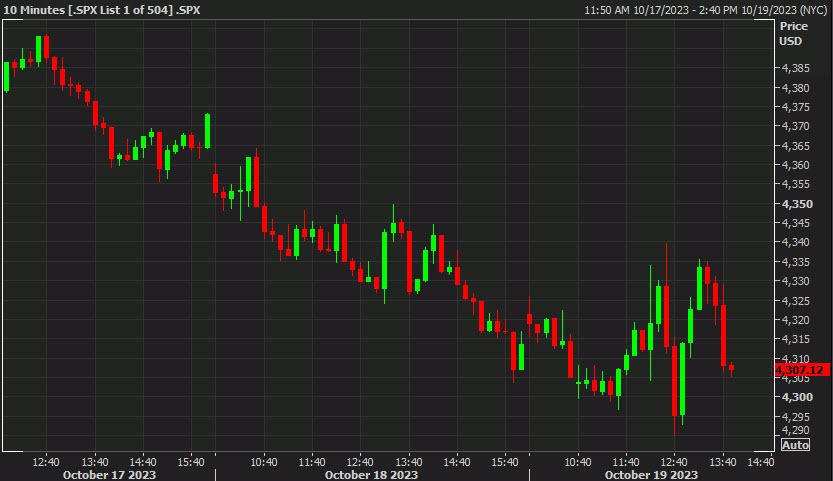
Task: Click the October 17 2023 date label
Action: click(109, 475)
